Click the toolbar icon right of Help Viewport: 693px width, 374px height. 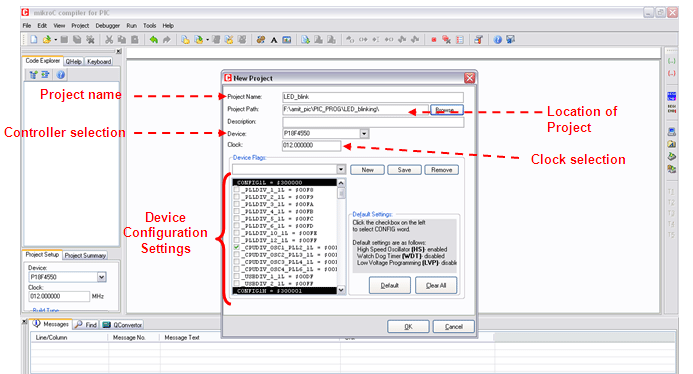pos(510,39)
